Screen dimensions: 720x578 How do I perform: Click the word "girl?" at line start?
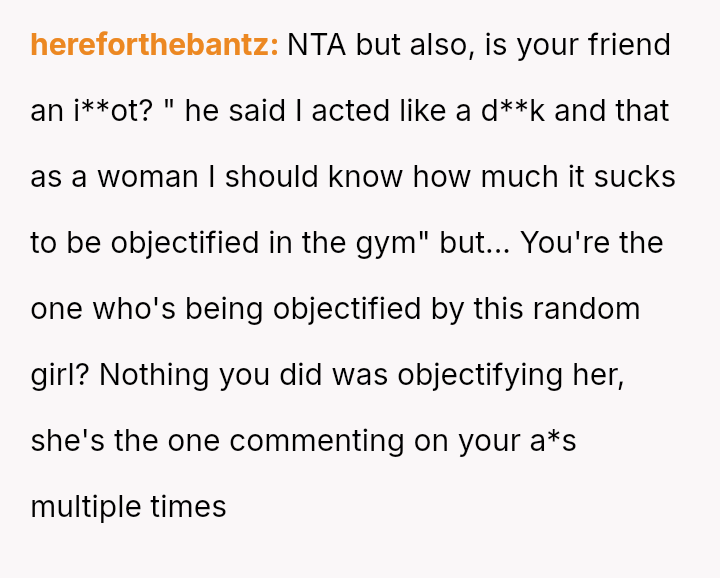(x=61, y=375)
